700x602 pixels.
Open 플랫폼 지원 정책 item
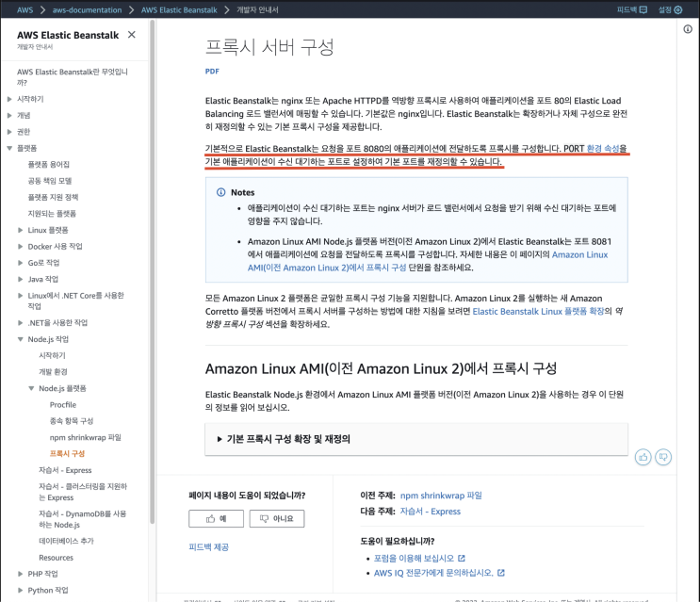(53, 197)
